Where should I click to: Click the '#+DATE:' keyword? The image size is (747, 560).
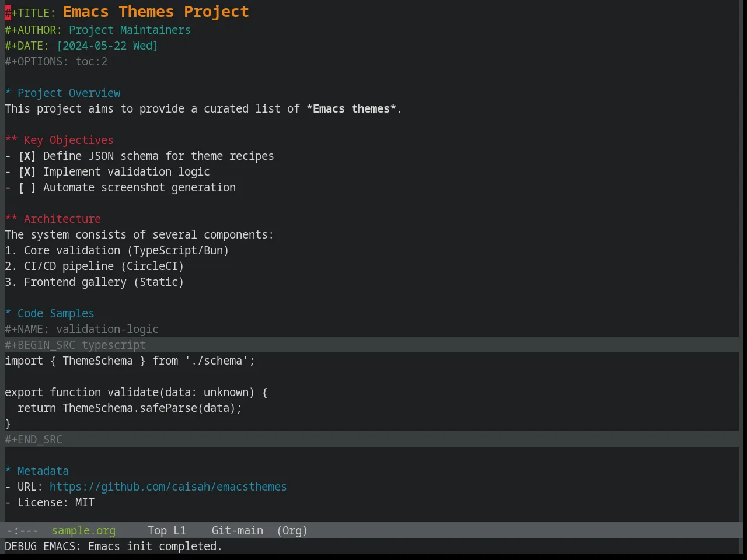click(27, 46)
